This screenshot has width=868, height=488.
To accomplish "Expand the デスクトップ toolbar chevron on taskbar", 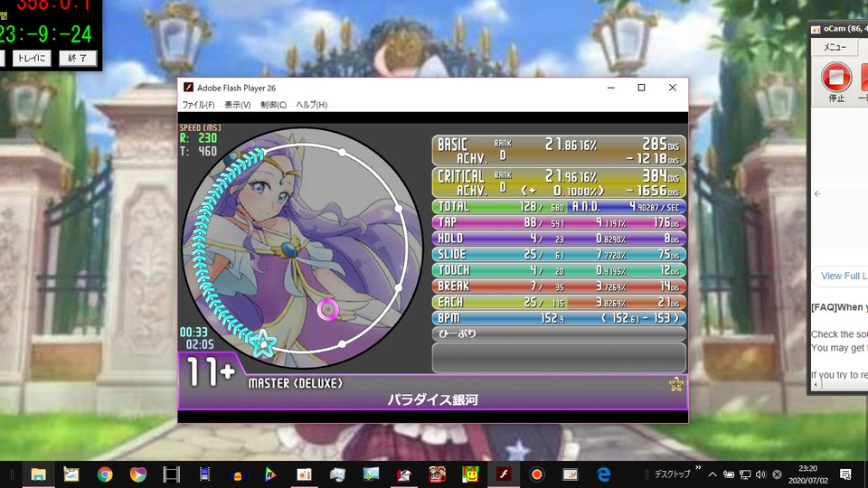I will [698, 468].
